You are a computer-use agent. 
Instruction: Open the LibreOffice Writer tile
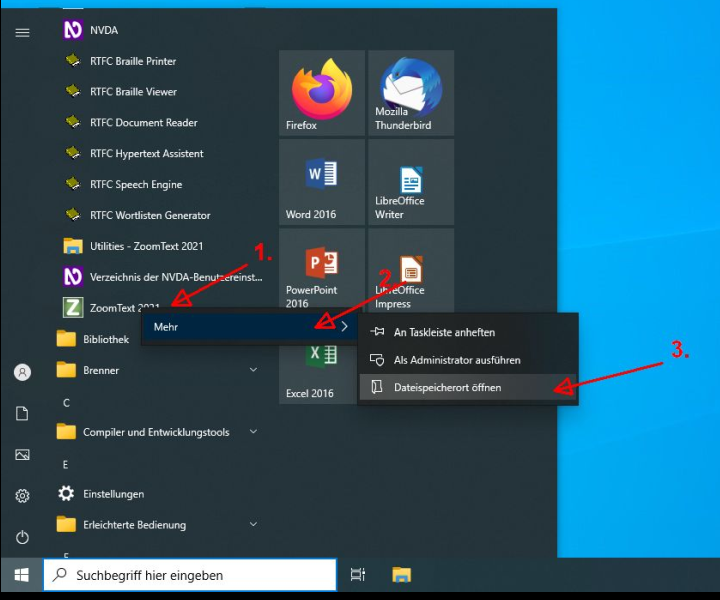coord(411,182)
